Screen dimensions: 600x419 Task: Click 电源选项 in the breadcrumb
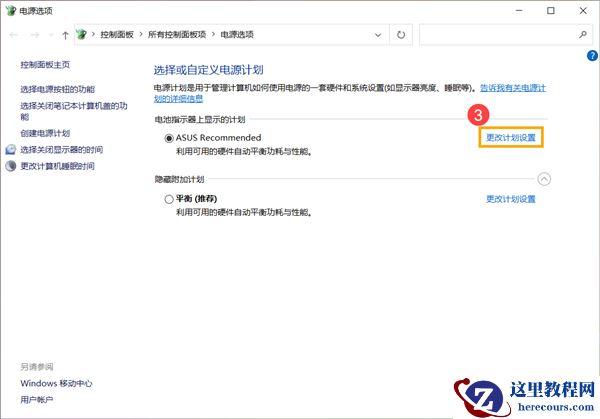pos(237,34)
